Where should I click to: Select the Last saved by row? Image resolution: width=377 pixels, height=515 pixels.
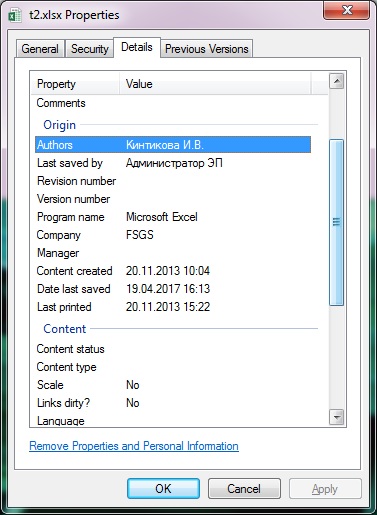coord(173,163)
